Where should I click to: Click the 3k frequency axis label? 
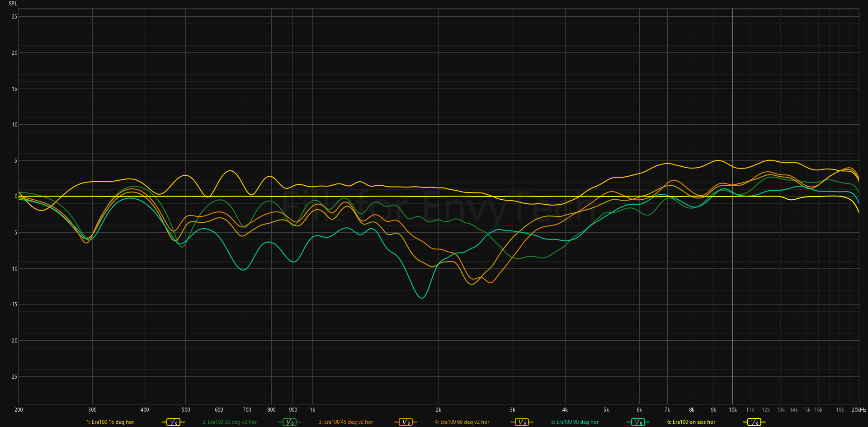pyautogui.click(x=513, y=410)
